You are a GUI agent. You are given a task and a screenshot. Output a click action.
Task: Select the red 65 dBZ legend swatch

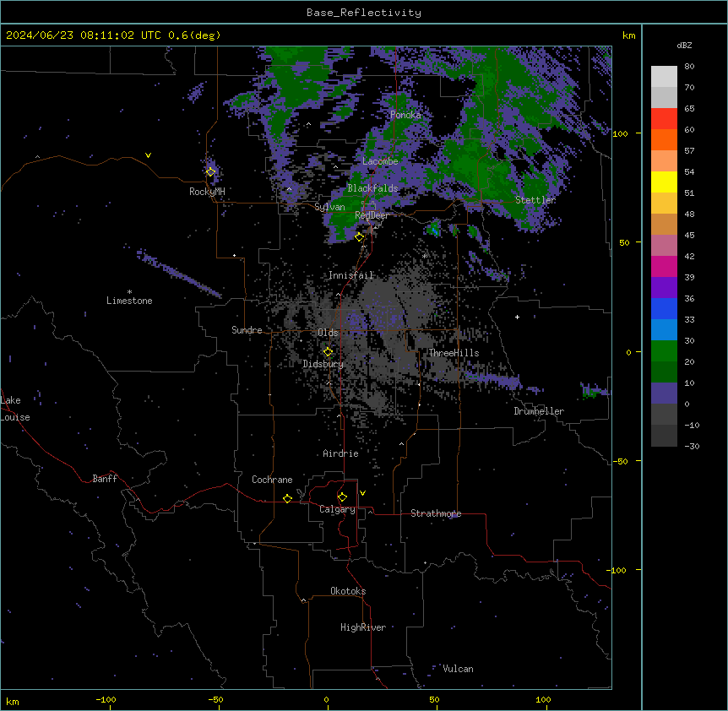pos(664,119)
